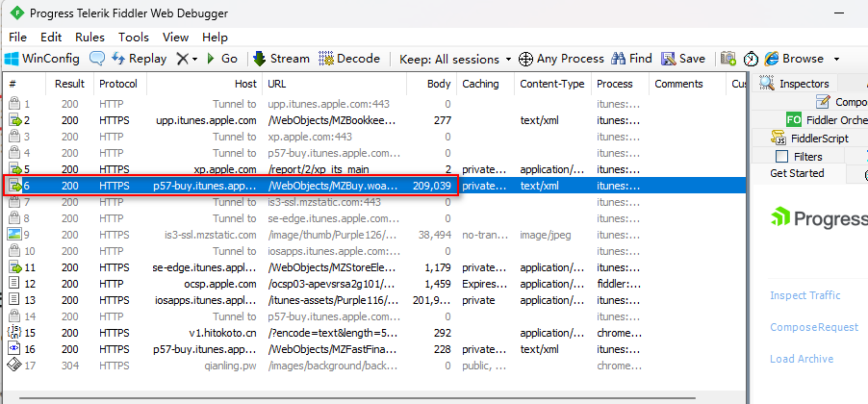Click the qianling.pw host cell
The width and height of the screenshot is (868, 404).
pos(231,366)
